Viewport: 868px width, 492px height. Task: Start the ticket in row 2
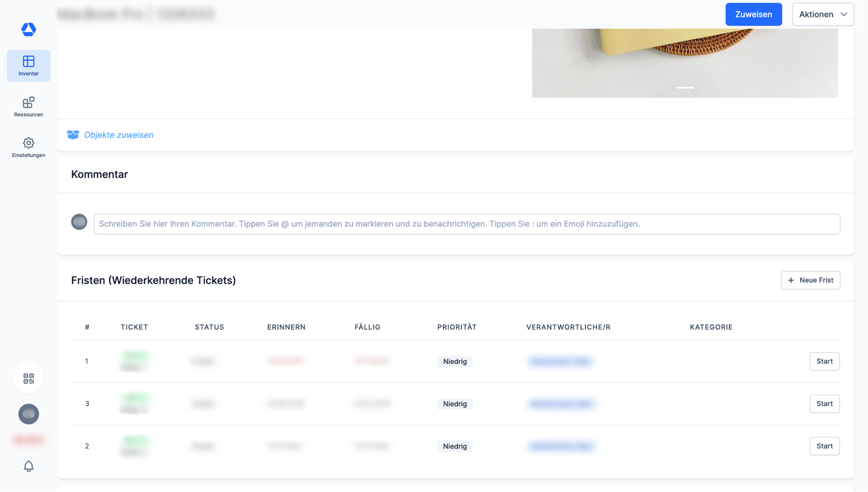[x=824, y=446]
